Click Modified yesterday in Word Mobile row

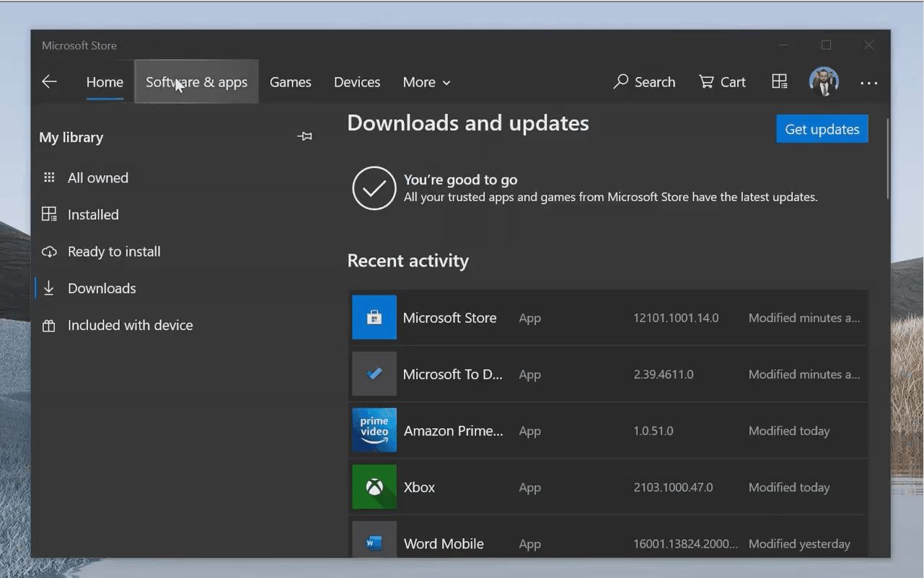click(x=799, y=544)
